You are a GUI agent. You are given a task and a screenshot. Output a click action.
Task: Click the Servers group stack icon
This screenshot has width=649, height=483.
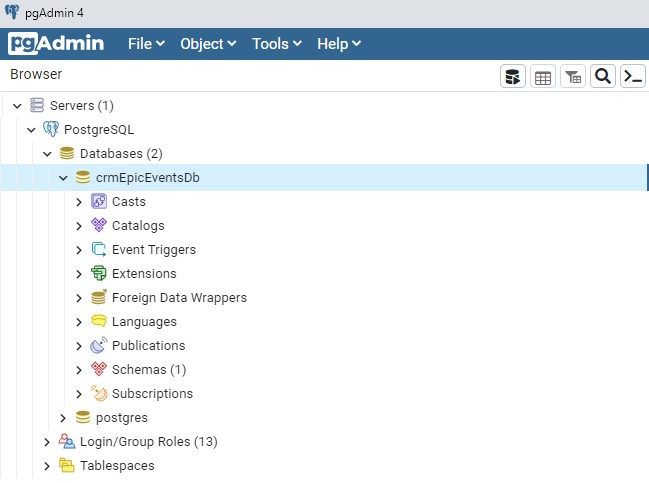(x=37, y=105)
